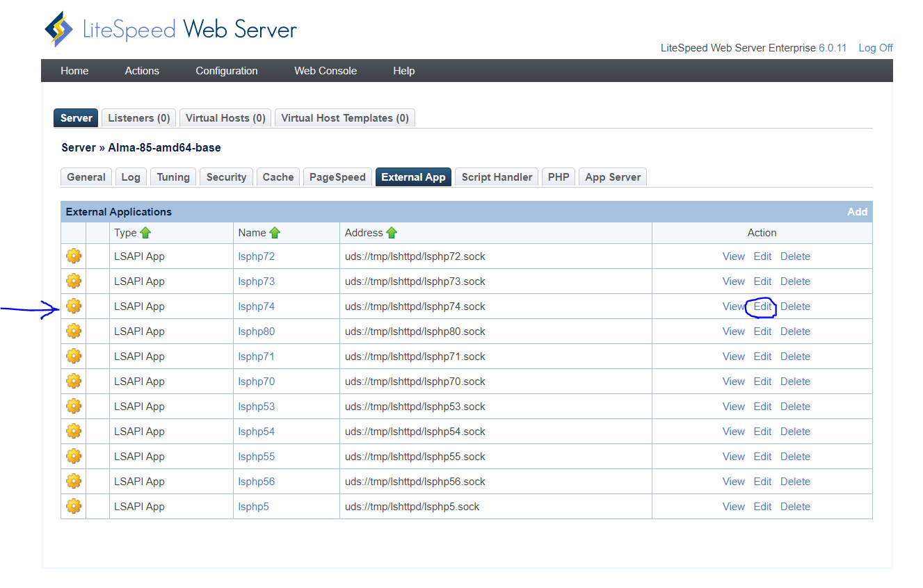Open the Web Console menu
Viewport: 923px width, 588px height.
pos(326,71)
